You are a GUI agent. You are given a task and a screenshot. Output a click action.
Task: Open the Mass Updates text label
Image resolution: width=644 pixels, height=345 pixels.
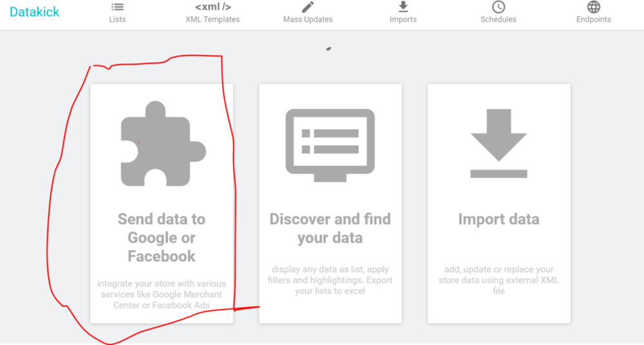pos(308,19)
